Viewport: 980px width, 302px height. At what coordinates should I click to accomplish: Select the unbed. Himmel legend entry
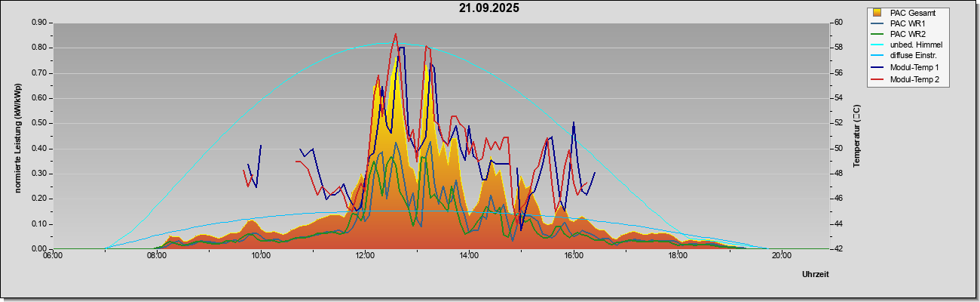point(907,46)
